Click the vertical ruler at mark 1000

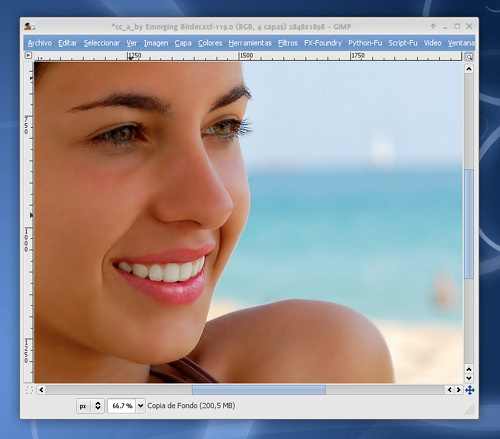point(27,241)
